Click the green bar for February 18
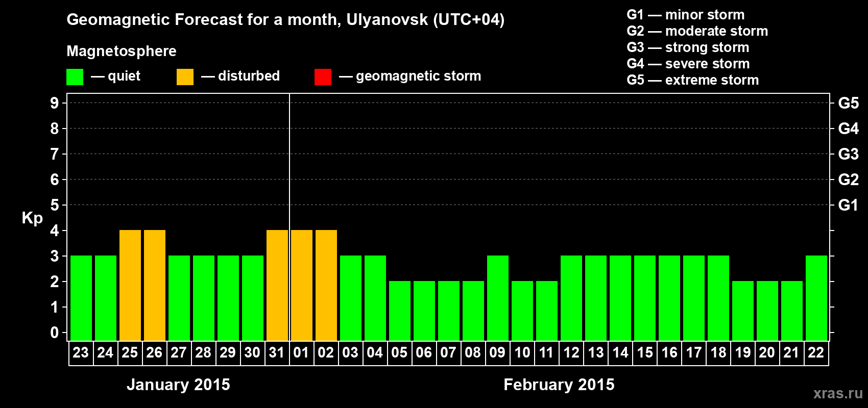Viewport: 868px width, 408px height. (718, 298)
